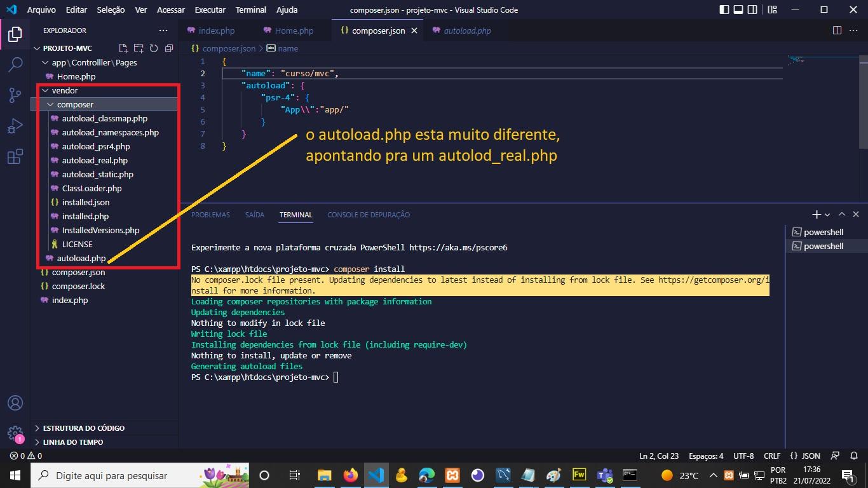
Task: Change indentation via Espaços: 4
Action: point(706,456)
